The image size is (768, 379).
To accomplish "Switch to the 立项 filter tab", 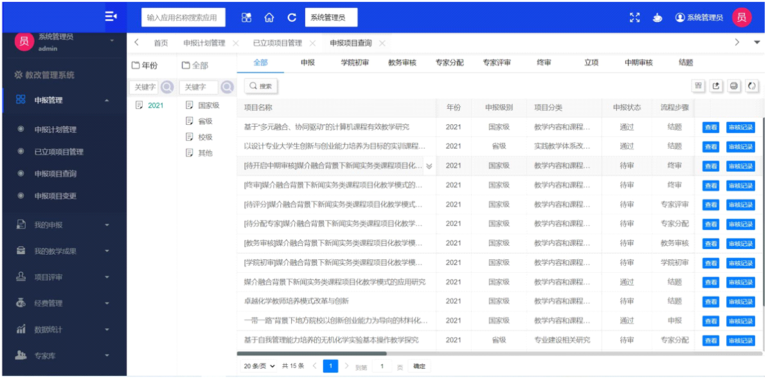I will 591,63.
